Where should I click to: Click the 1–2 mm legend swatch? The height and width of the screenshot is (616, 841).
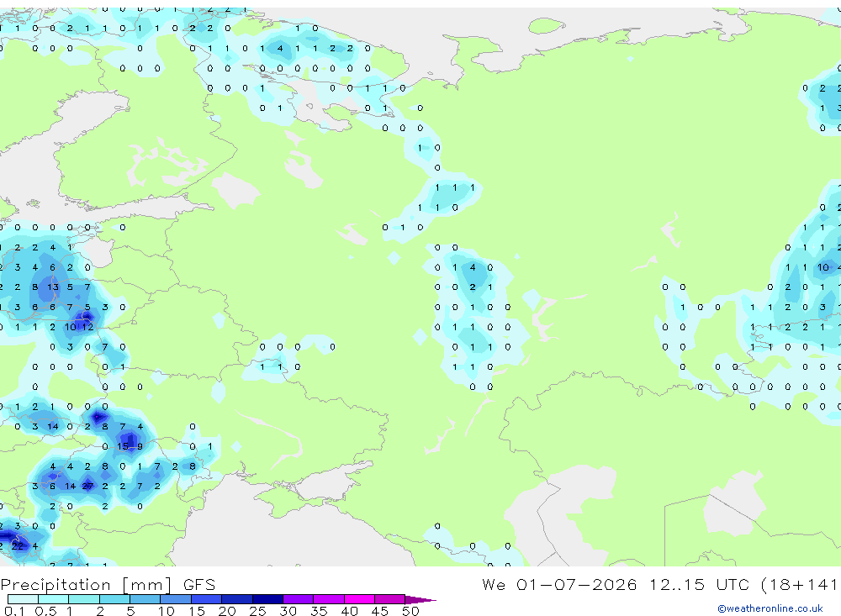pyautogui.click(x=84, y=599)
